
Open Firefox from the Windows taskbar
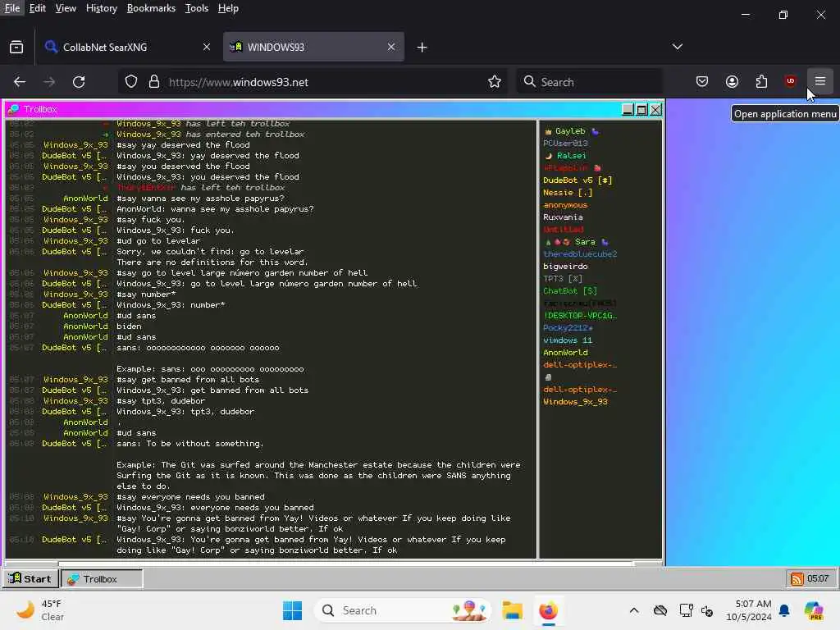(548, 610)
